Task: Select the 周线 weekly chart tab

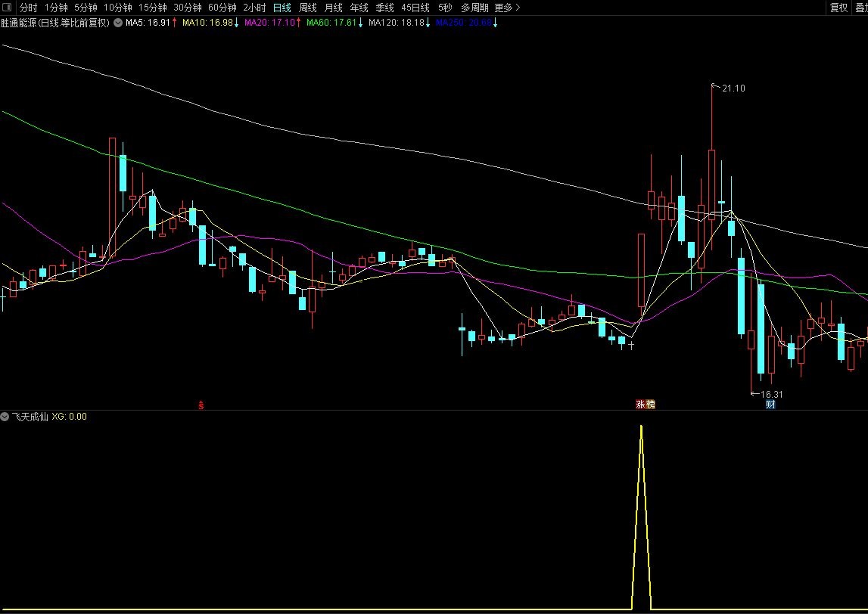Action: (308, 8)
